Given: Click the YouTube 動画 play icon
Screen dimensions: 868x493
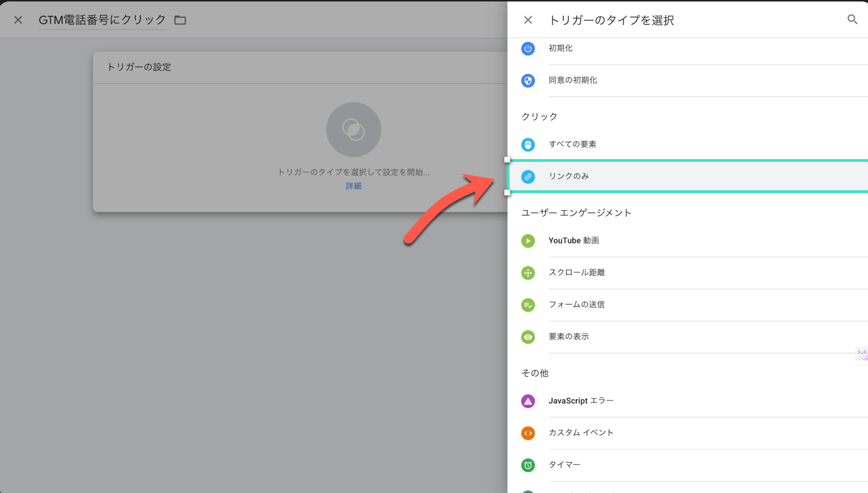Looking at the screenshot, I should [528, 241].
